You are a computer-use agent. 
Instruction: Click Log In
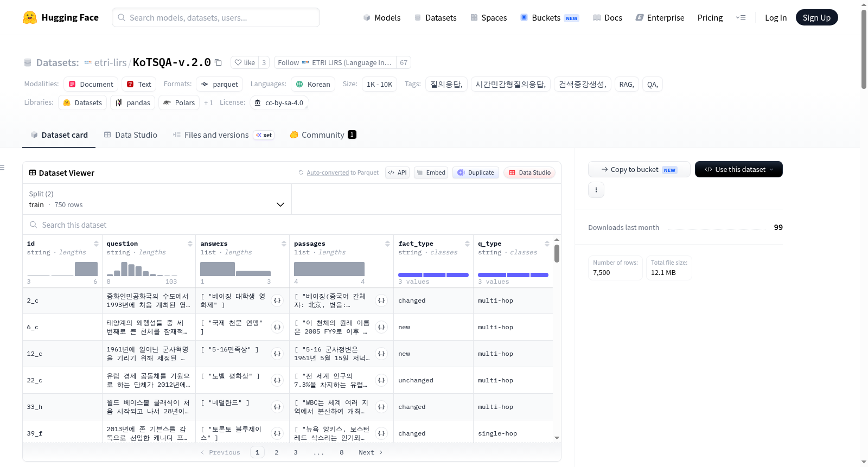775,17
